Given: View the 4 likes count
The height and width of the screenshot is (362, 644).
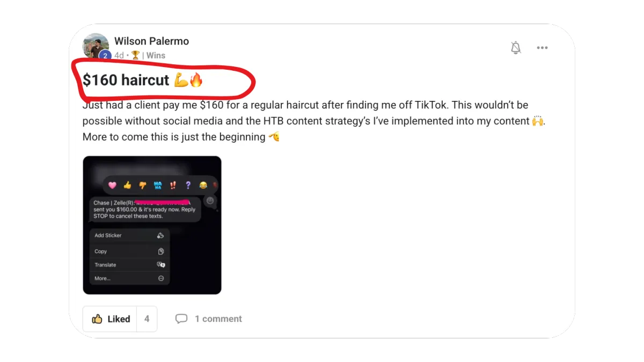Looking at the screenshot, I should coord(147,319).
